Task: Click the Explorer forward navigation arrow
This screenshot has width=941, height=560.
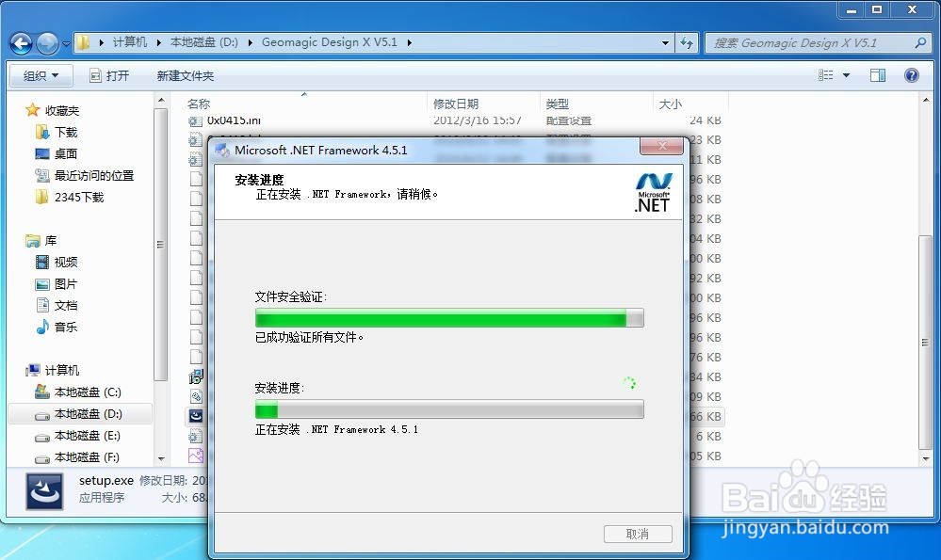Action: click(x=47, y=43)
